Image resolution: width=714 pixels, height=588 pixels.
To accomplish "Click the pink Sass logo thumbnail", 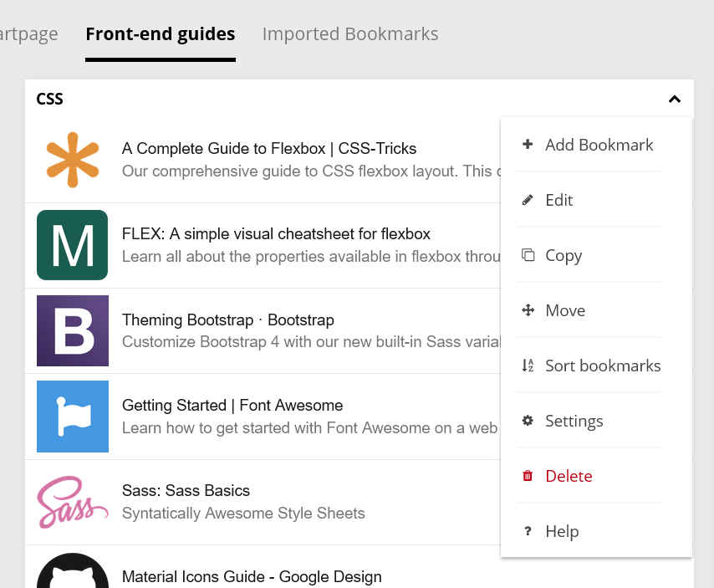I will 73,502.
